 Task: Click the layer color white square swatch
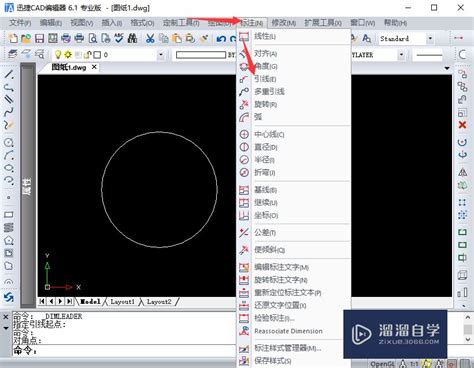[x=97, y=54]
